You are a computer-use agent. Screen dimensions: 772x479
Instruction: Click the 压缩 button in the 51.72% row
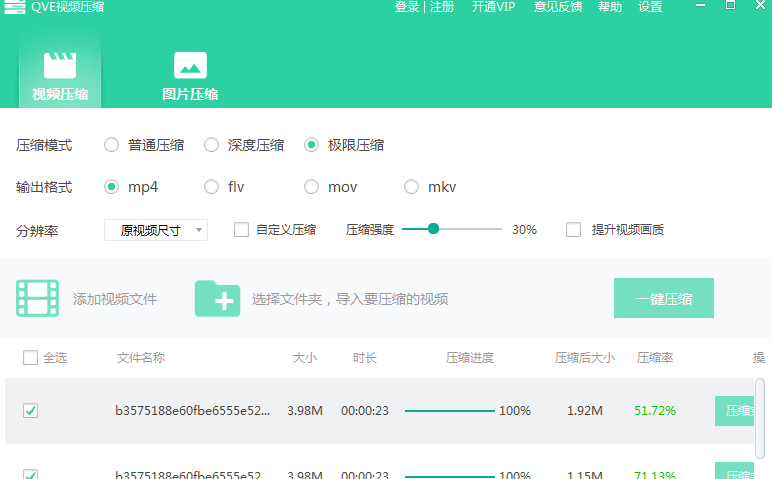tap(734, 411)
